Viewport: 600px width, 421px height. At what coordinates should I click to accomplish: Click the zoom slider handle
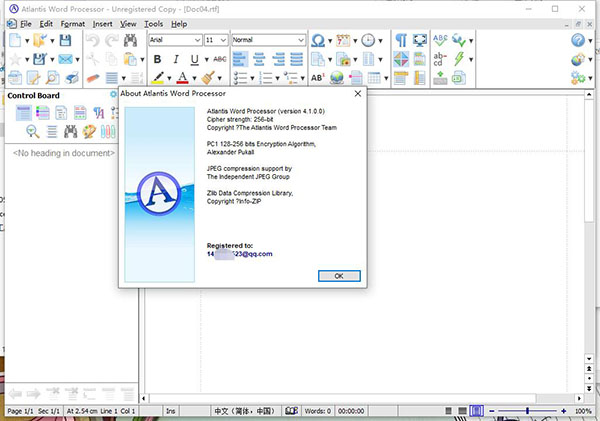(x=527, y=411)
